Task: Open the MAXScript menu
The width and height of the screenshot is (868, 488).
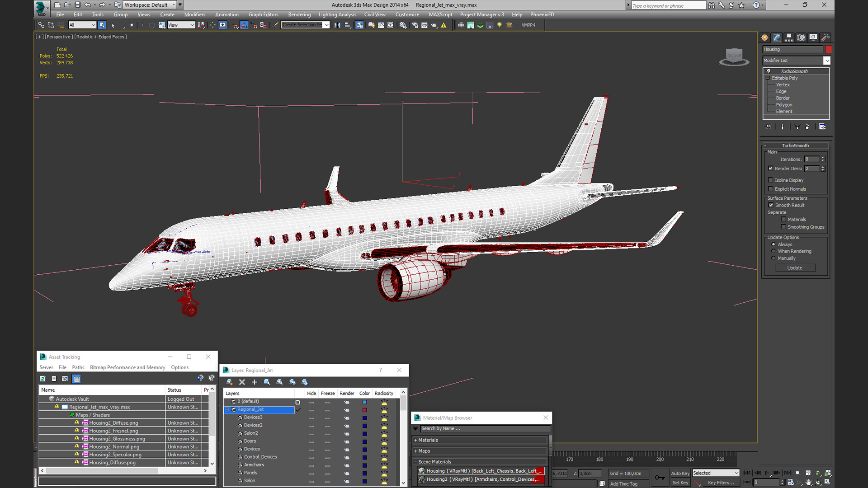Action: click(x=440, y=14)
